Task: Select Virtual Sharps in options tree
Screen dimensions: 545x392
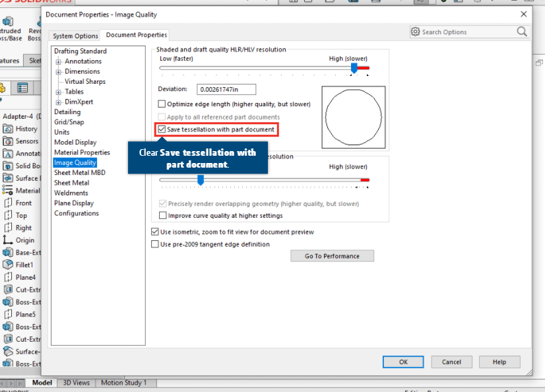Action: (85, 81)
